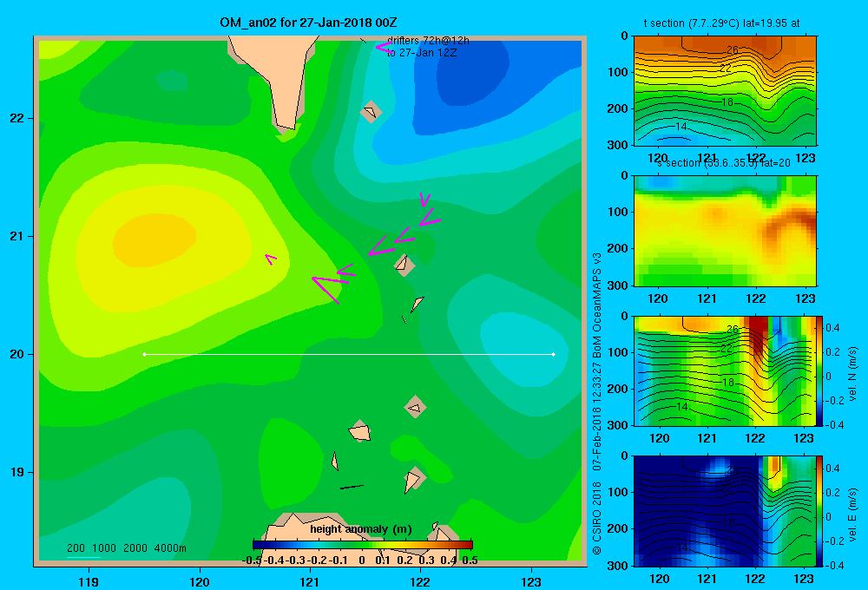Click the "0.4" top value on the vel. N color scale

832,328
